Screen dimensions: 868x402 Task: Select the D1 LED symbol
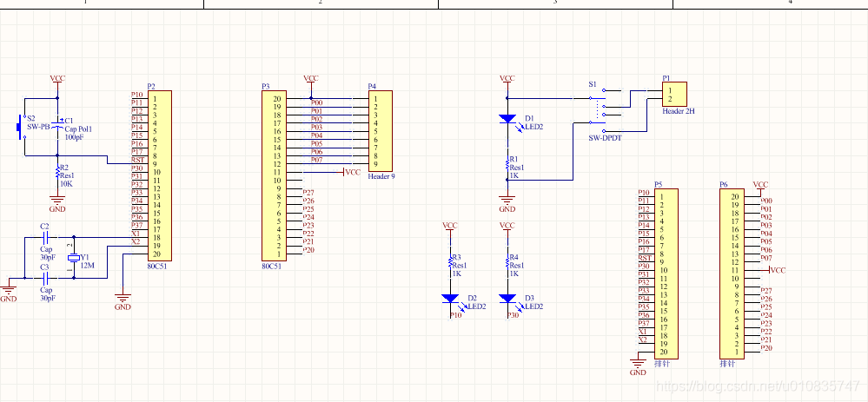pyautogui.click(x=507, y=119)
